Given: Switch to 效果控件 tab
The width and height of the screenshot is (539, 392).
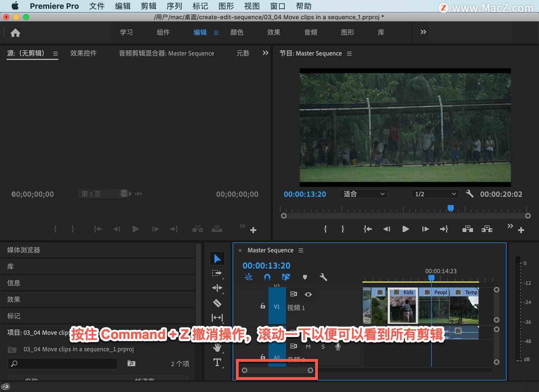Looking at the screenshot, I should pos(83,53).
